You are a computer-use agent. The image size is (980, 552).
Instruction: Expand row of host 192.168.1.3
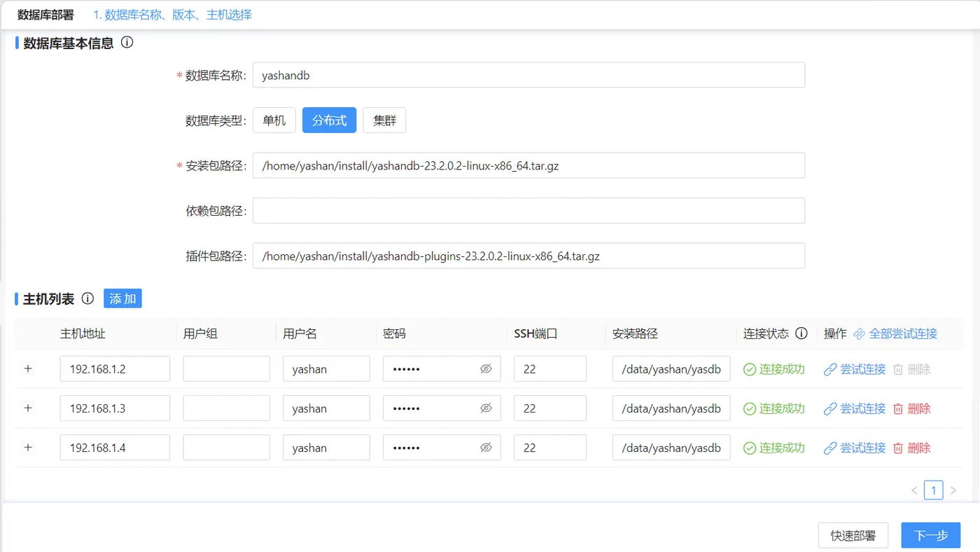(28, 408)
